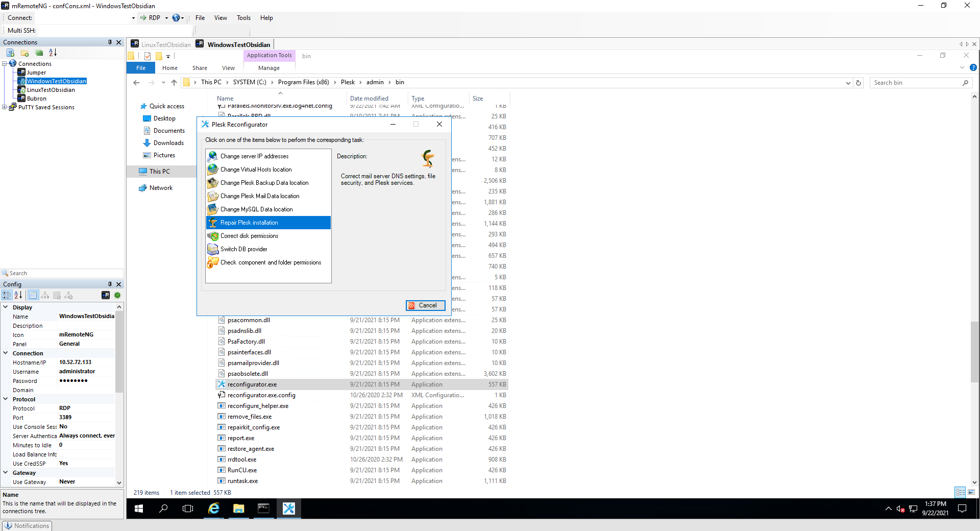Open Command Prompt from the taskbar
Image resolution: width=980 pixels, height=531 pixels.
[x=263, y=509]
